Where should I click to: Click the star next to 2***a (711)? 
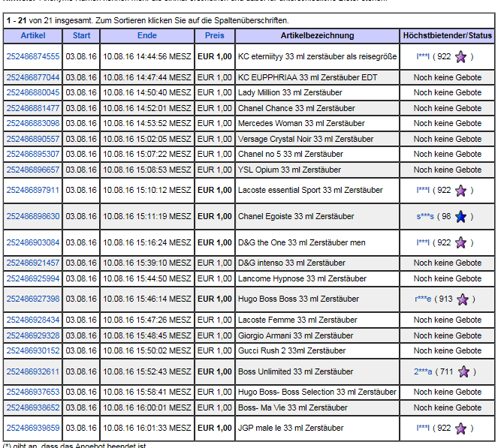point(463,372)
